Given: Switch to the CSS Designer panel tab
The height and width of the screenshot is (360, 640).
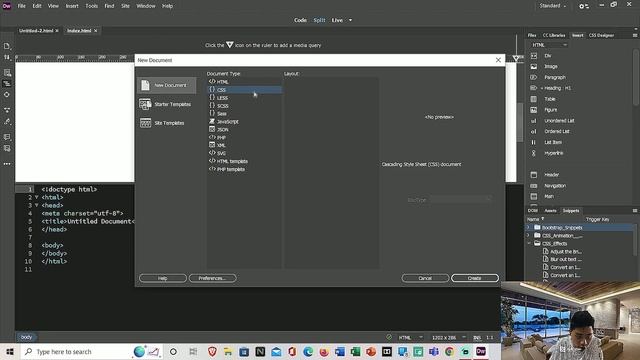Looking at the screenshot, I should click(x=601, y=36).
